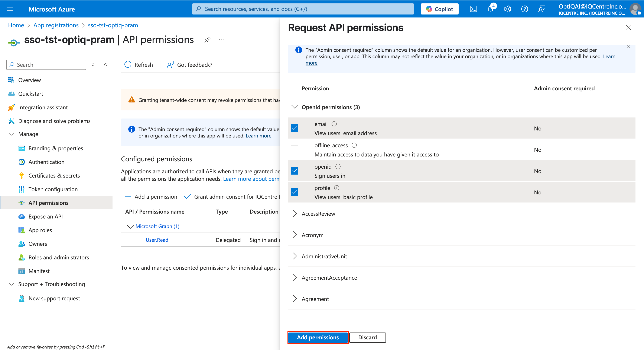Uncheck the email permission checkbox
This screenshot has width=644, height=350.
click(x=295, y=128)
